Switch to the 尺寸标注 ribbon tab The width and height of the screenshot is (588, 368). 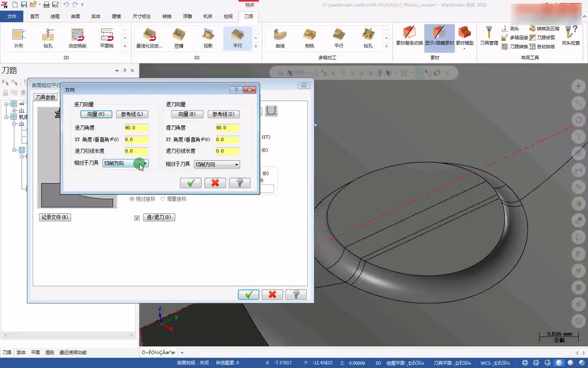(141, 16)
